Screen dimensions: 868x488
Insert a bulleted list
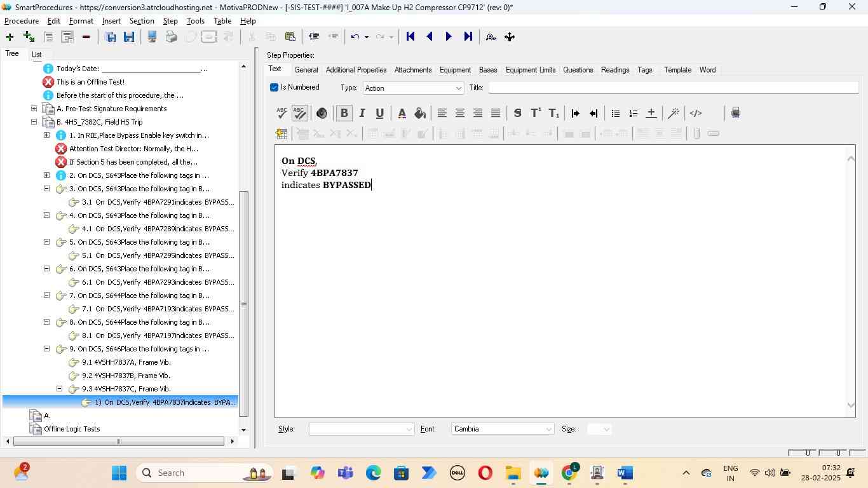click(x=615, y=114)
